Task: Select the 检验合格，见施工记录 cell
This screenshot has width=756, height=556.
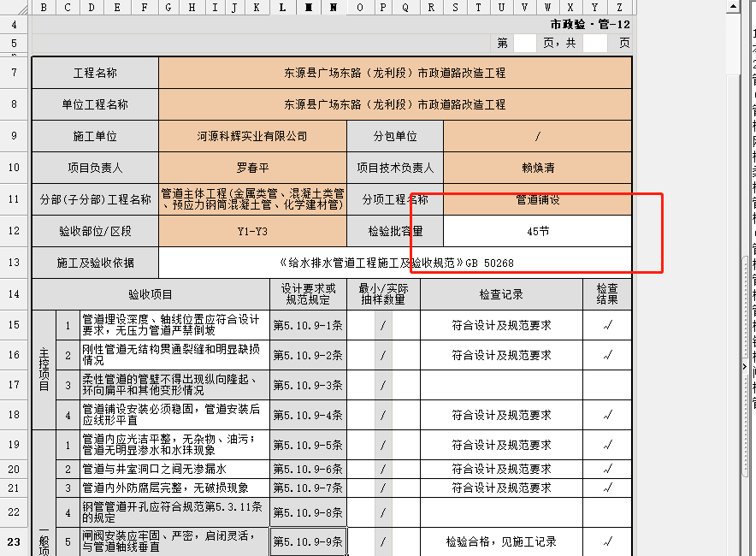Action: [501, 541]
